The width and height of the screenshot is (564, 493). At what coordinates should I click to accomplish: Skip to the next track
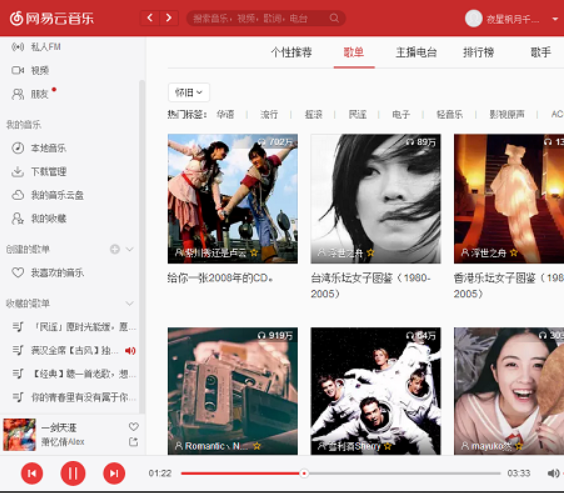(x=114, y=473)
